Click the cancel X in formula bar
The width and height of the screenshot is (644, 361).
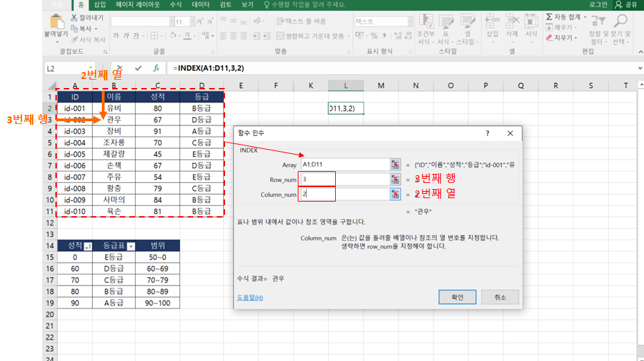(x=120, y=69)
